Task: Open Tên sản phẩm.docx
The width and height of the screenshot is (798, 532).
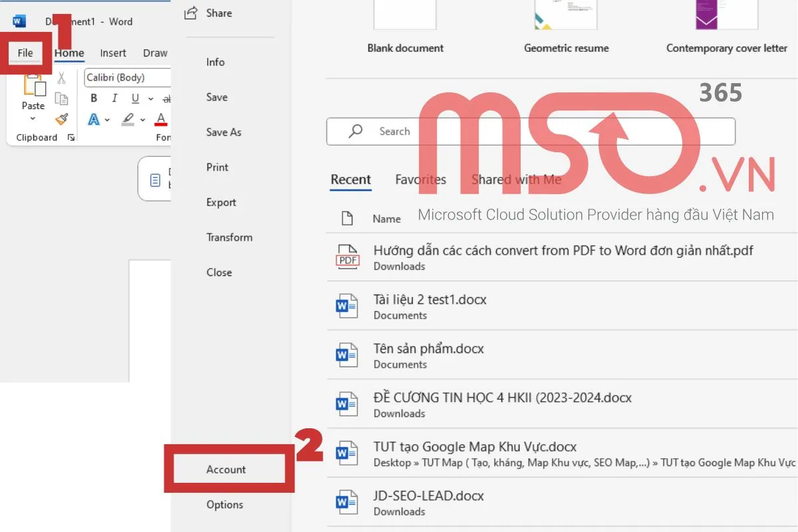Action: 562,356
